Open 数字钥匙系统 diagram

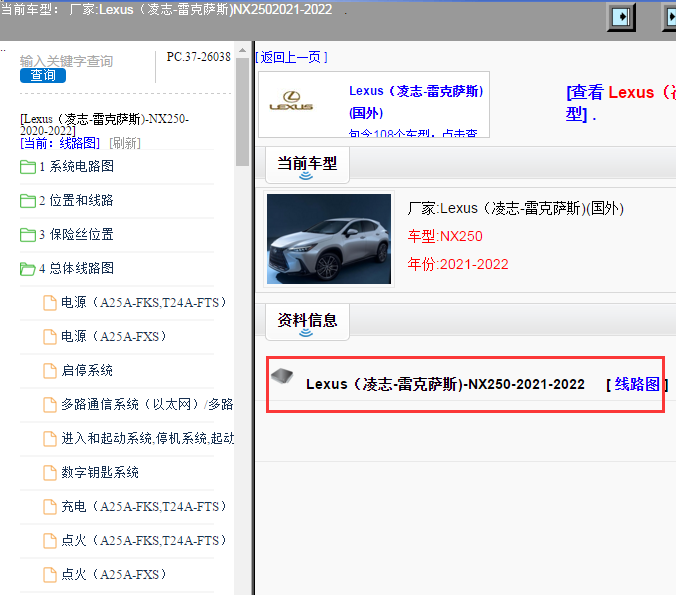100,473
